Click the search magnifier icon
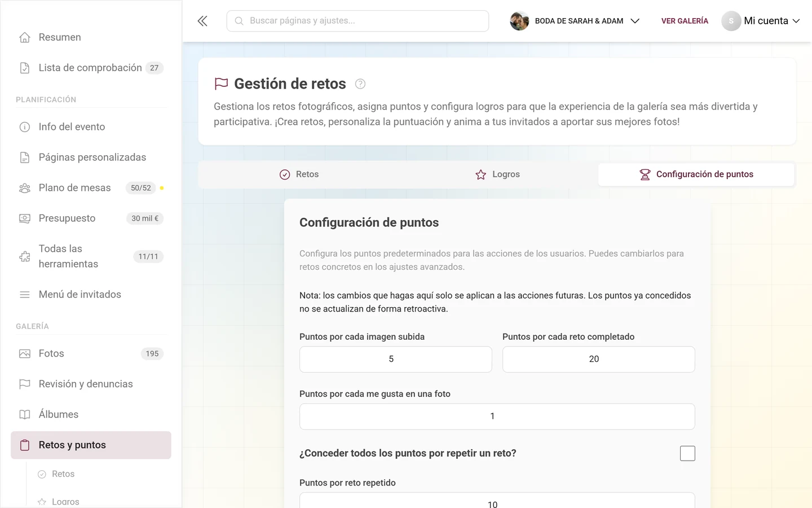This screenshot has width=812, height=508. coord(239,21)
